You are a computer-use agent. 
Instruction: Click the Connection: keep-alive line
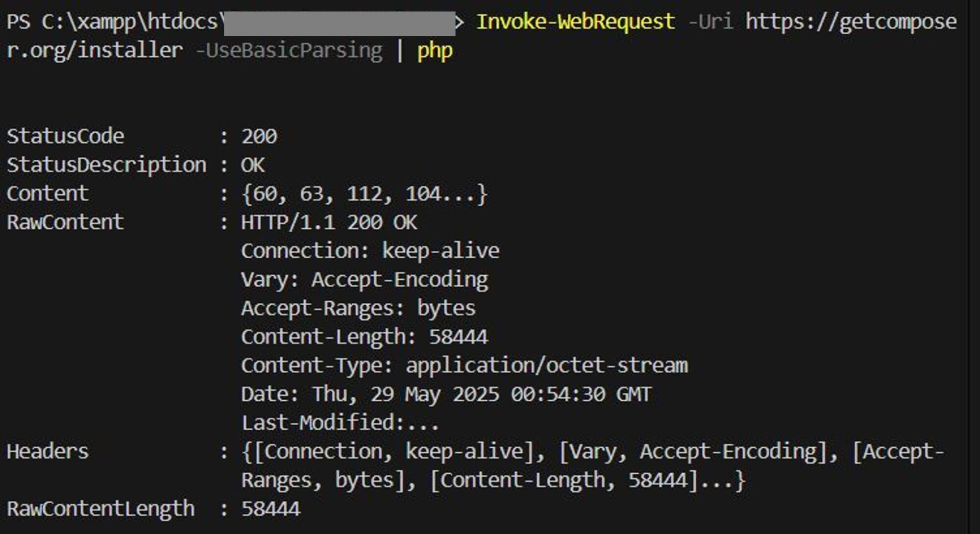tap(370, 251)
